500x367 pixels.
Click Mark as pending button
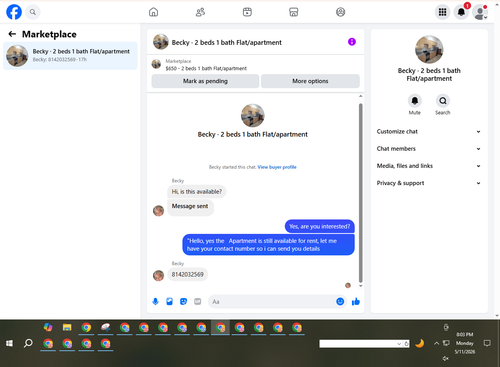205,81
